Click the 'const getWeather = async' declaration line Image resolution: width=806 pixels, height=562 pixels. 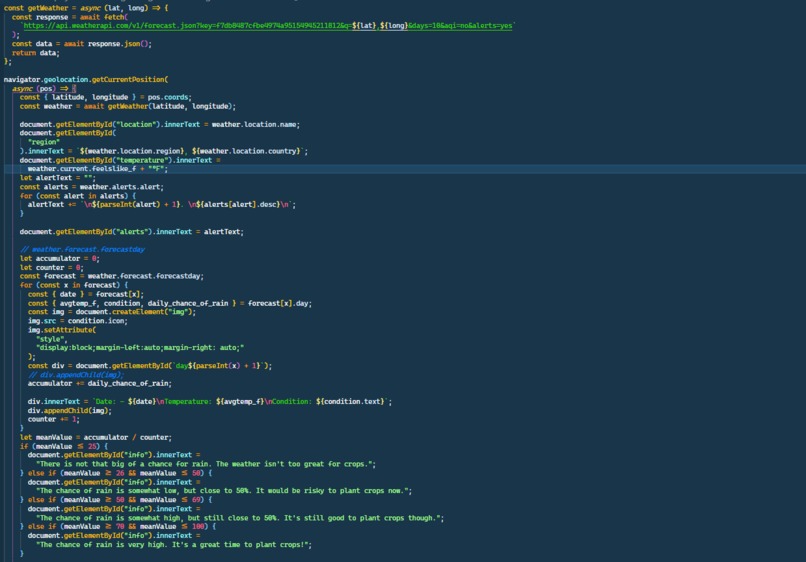[x=86, y=8]
